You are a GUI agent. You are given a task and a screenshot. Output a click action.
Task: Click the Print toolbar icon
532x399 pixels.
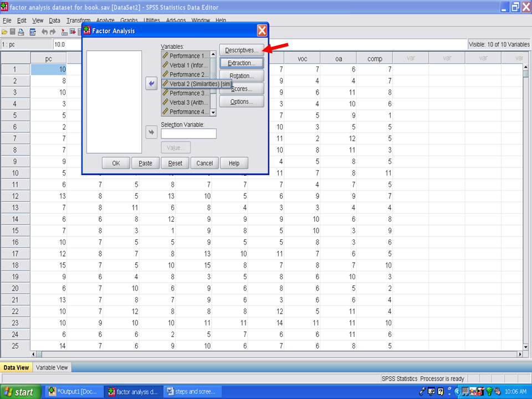[21, 32]
